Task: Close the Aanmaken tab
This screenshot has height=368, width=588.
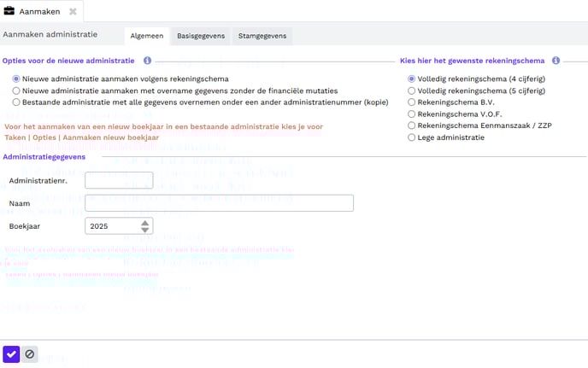Action: [x=73, y=12]
